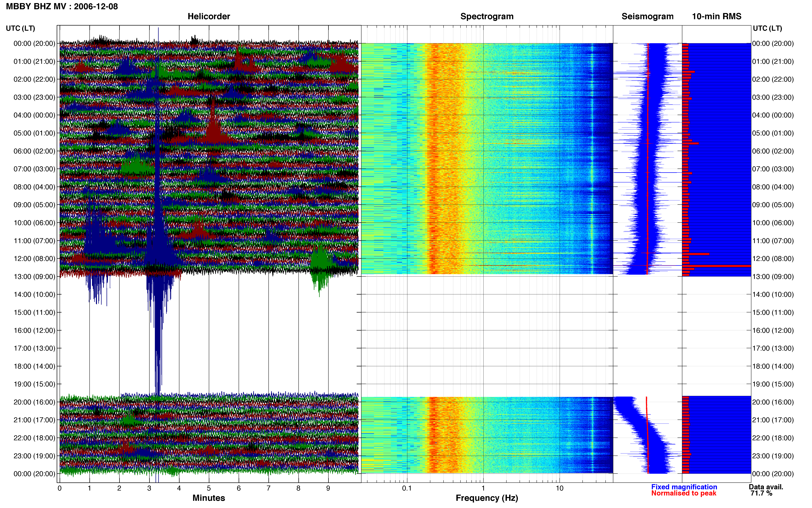Click left time label '11:00 (07:00)'
The width and height of the screenshot is (812, 508).
click(x=34, y=241)
